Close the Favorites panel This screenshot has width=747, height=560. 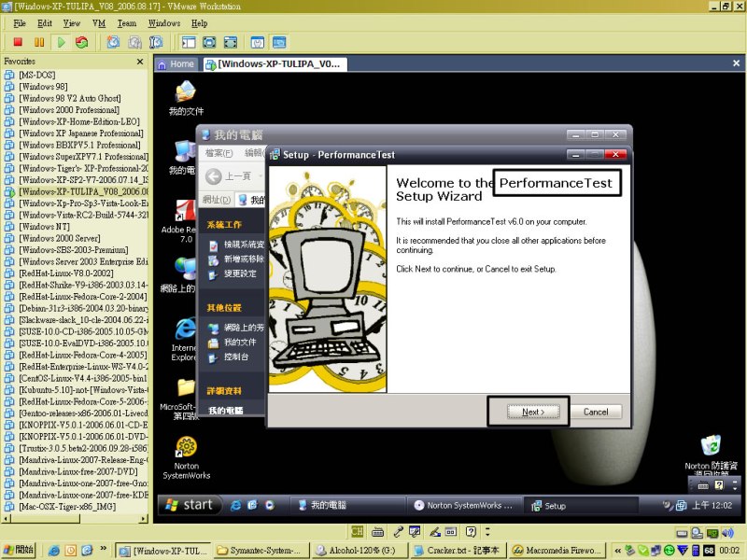[x=140, y=62]
